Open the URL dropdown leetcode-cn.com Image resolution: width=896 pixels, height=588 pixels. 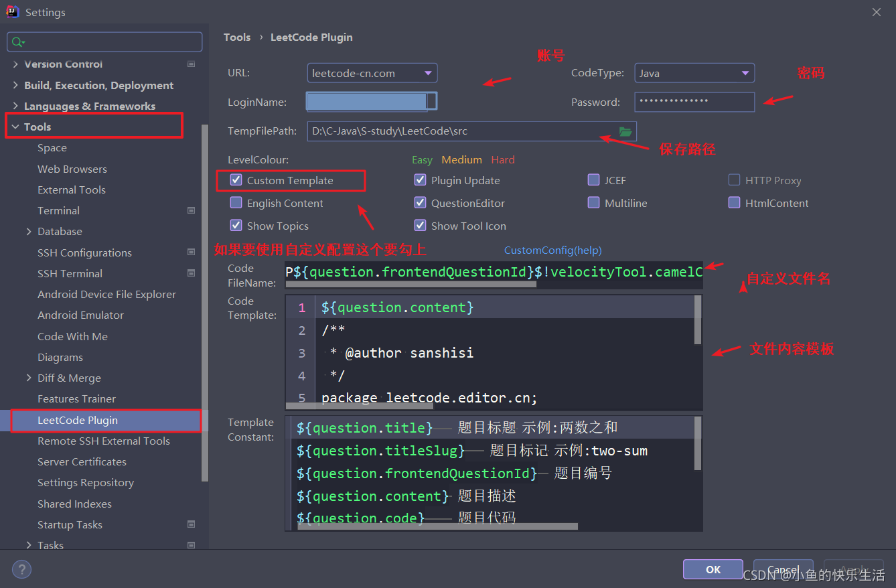pyautogui.click(x=372, y=73)
